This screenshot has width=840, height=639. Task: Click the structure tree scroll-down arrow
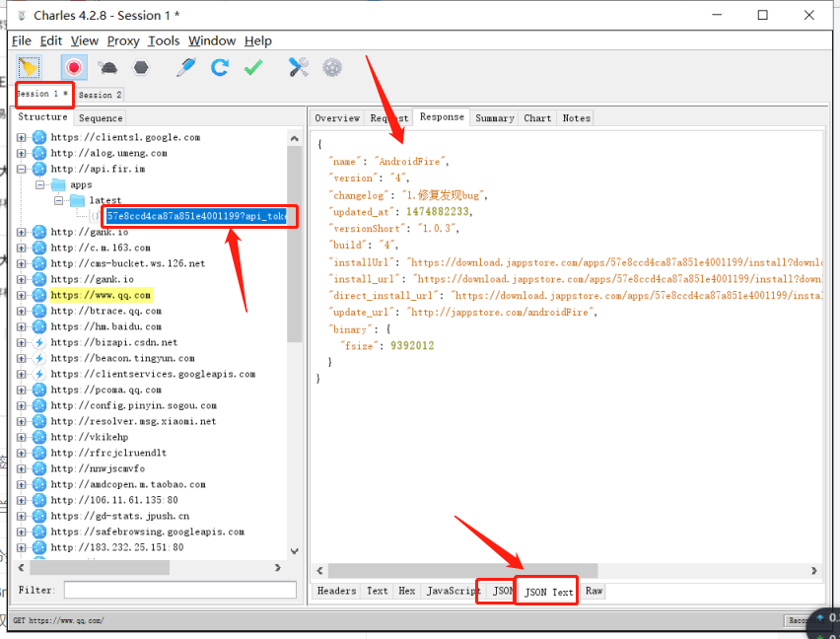pyautogui.click(x=294, y=551)
